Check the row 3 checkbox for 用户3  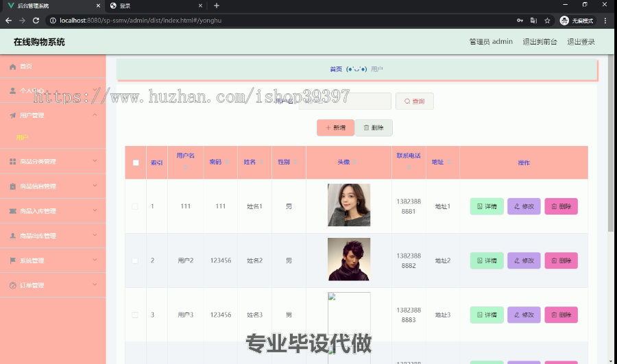coord(135,315)
